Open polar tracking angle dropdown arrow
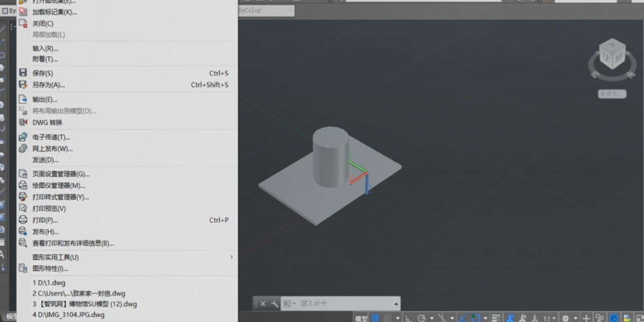 point(432,319)
